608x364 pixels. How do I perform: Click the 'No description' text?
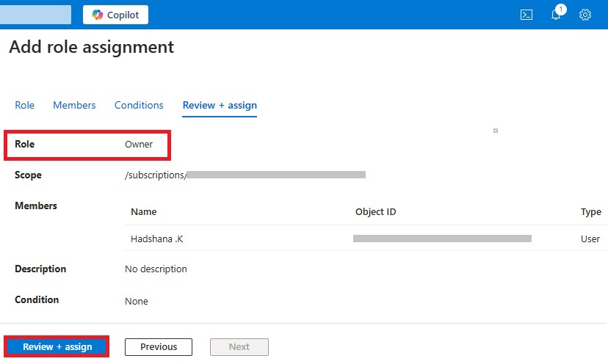pyautogui.click(x=156, y=269)
